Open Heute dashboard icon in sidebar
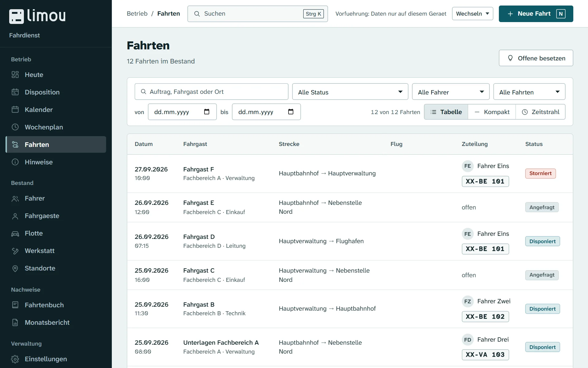Image resolution: width=588 pixels, height=368 pixels. [15, 75]
